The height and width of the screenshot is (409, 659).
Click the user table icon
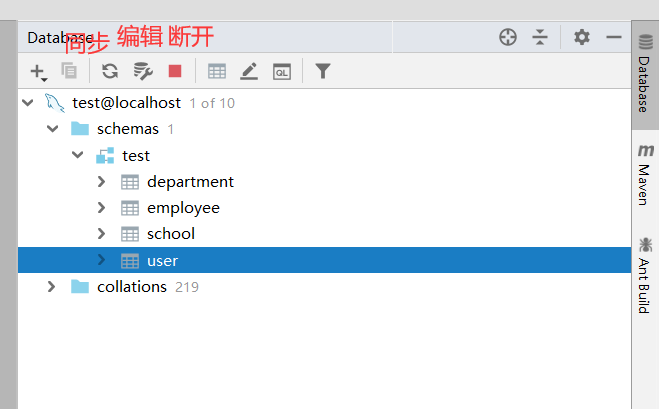pyautogui.click(x=130, y=261)
